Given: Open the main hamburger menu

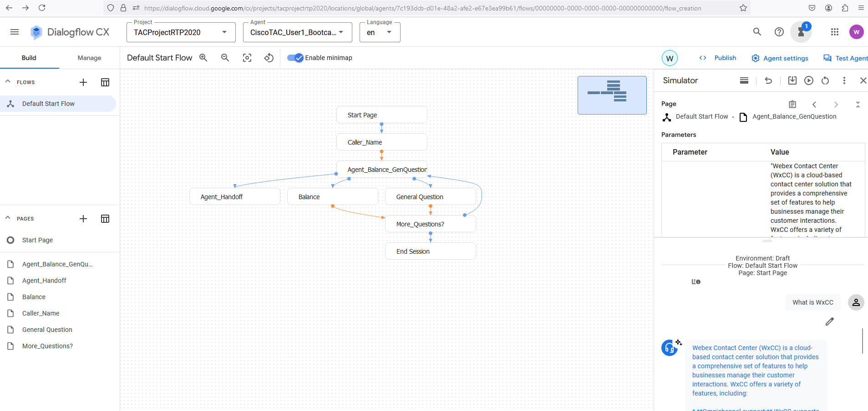Looking at the screenshot, I should coord(15,32).
